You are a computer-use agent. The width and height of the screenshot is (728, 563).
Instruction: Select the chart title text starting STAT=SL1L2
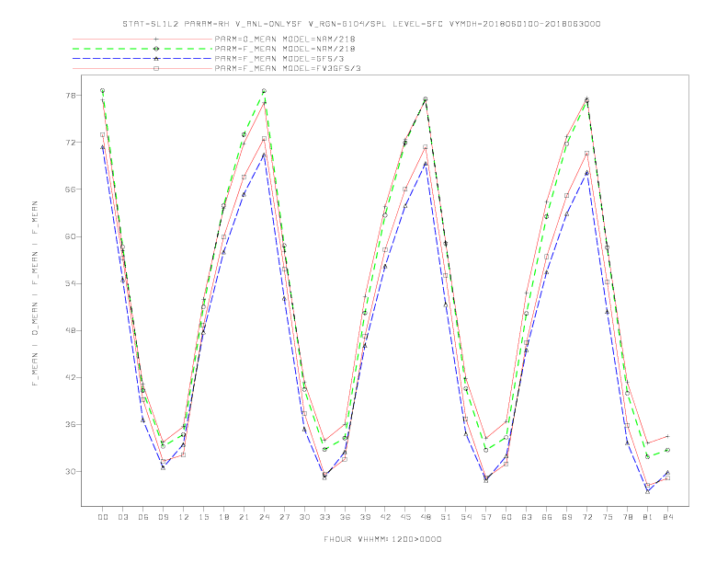pyautogui.click(x=361, y=24)
